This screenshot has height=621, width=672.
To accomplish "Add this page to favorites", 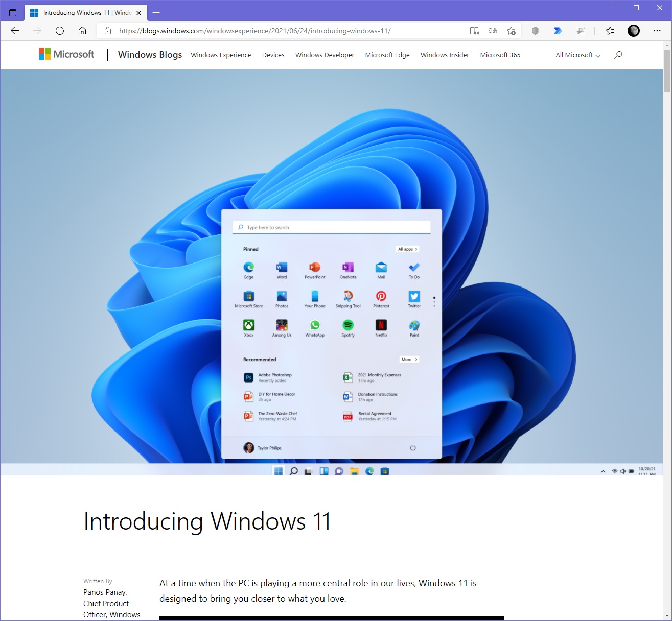I will tap(511, 31).
